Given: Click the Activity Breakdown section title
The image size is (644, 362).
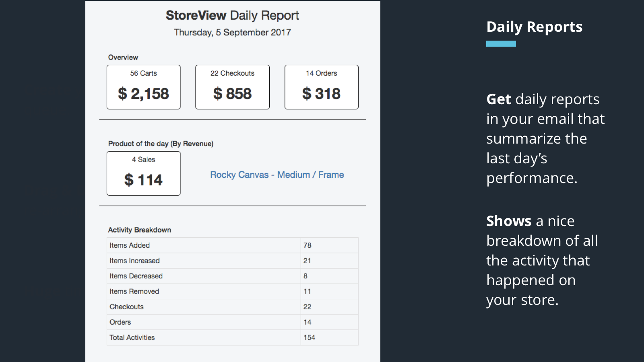Looking at the screenshot, I should pyautogui.click(x=139, y=230).
